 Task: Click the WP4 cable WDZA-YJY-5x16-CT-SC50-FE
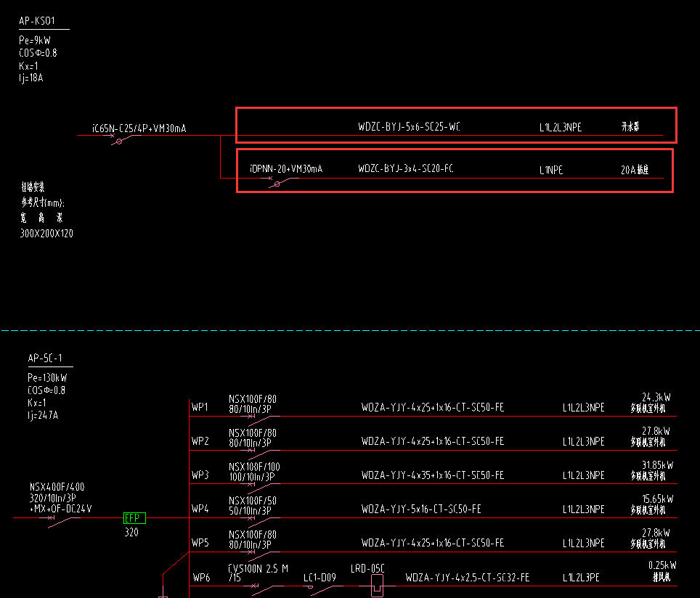421,509
